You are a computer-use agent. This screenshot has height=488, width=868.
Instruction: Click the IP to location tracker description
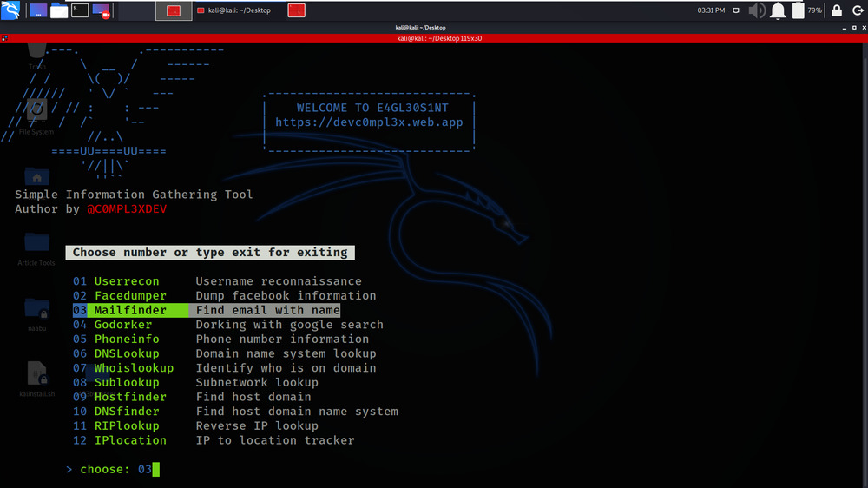(275, 440)
